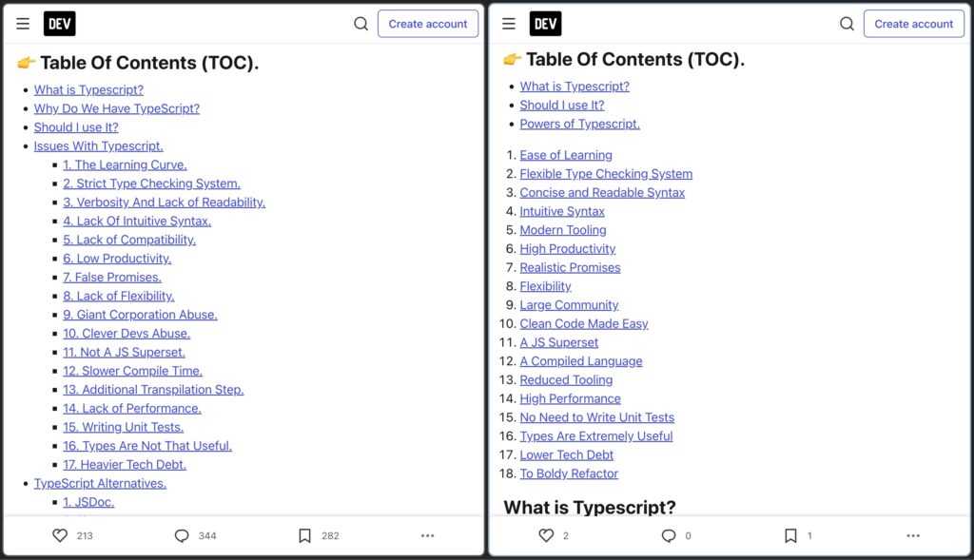Click search icon in right panel

(847, 24)
